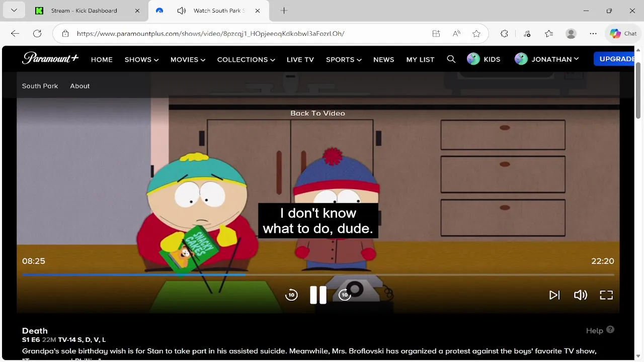The image size is (644, 362).
Task: Expand the Sports menu
Action: [344, 59]
